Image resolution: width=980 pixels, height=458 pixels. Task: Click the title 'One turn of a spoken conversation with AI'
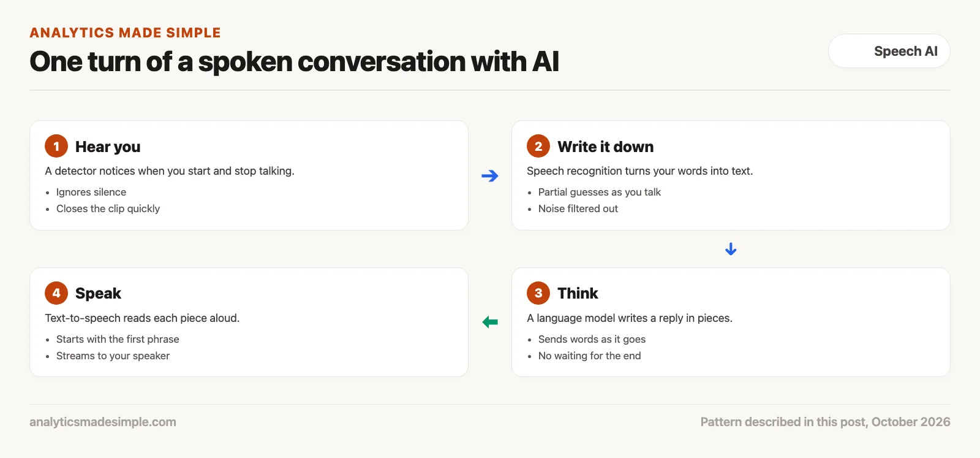294,61
